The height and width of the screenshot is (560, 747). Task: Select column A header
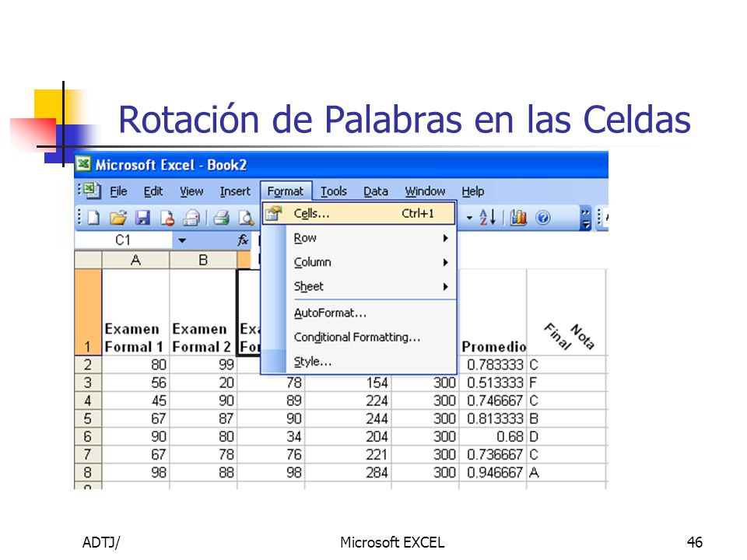[135, 261]
